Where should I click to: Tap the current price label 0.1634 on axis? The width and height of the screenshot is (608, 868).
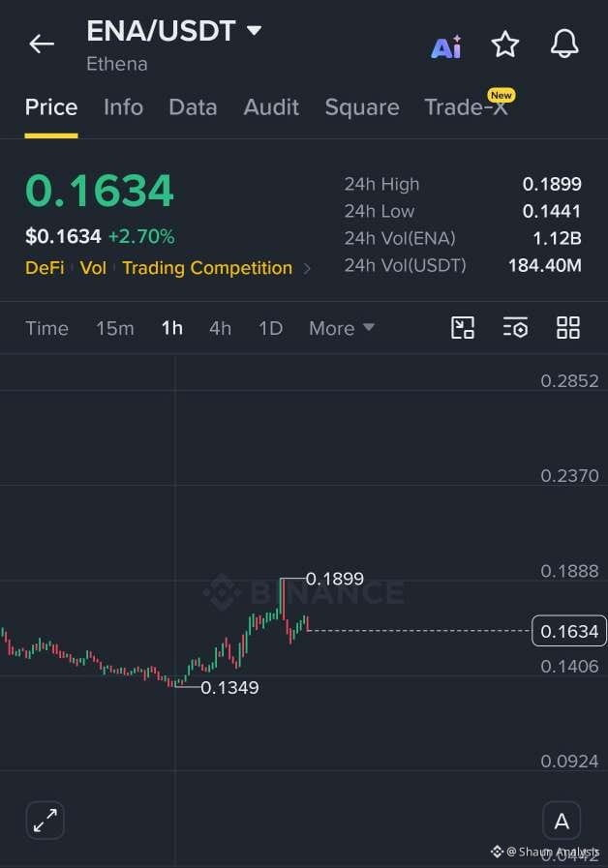tap(569, 631)
